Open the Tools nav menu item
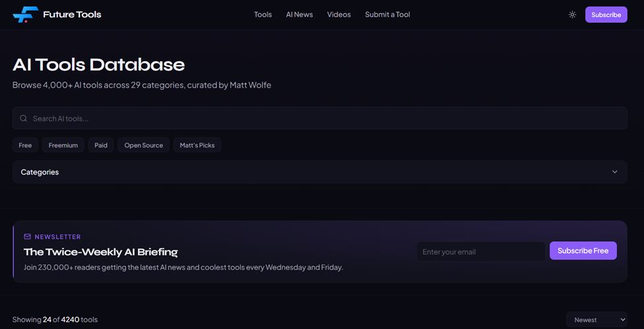 point(263,15)
